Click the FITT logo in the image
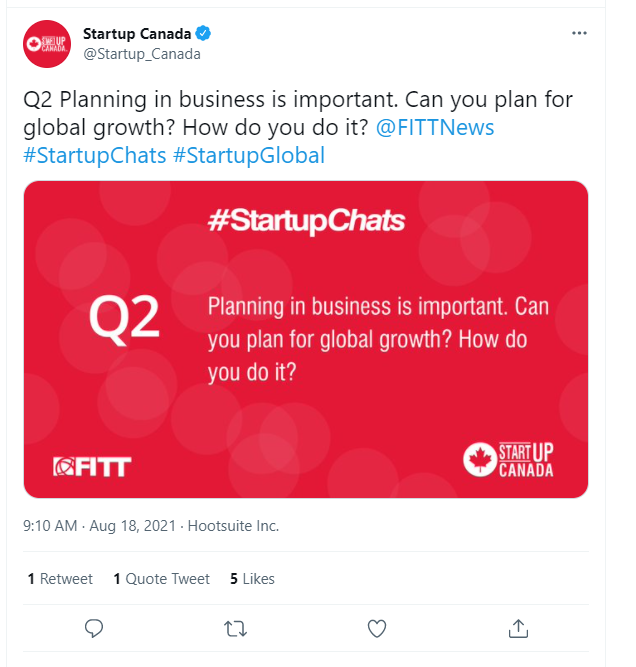Image resolution: width=636 pixels, height=667 pixels. pyautogui.click(x=92, y=466)
